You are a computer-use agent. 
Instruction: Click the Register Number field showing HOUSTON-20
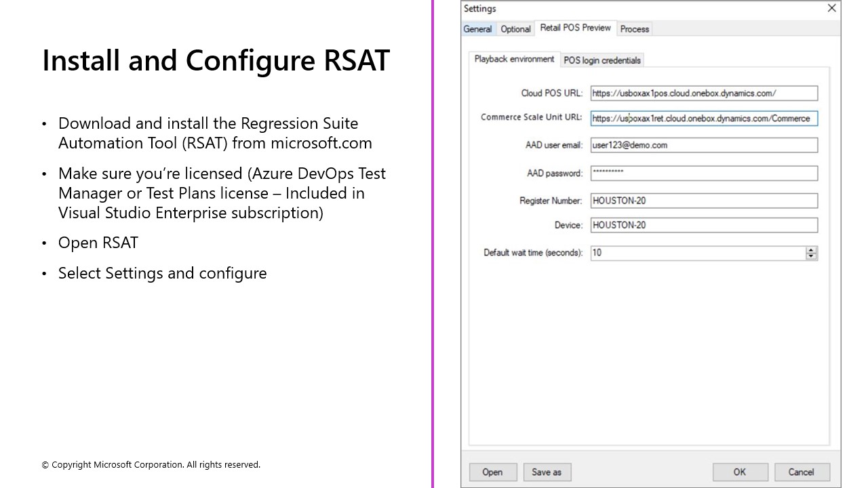704,201
